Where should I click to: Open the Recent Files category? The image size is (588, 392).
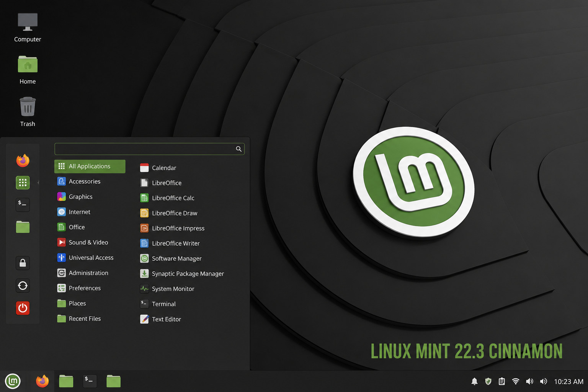point(90,318)
